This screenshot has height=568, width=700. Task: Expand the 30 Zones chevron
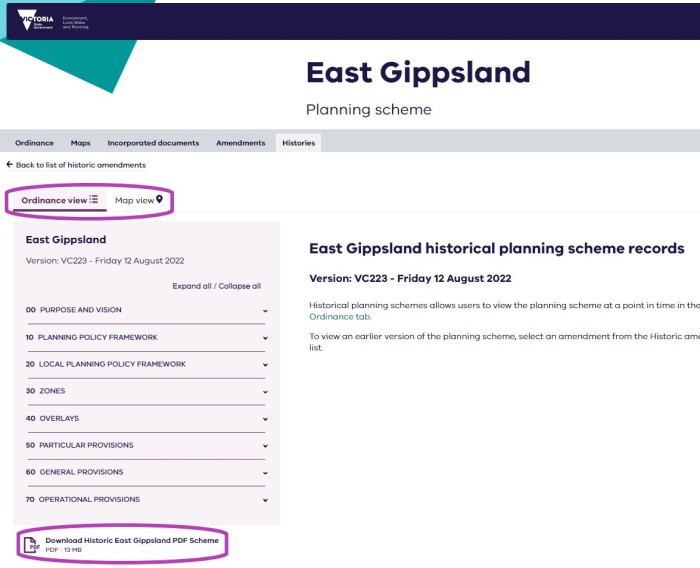(265, 392)
